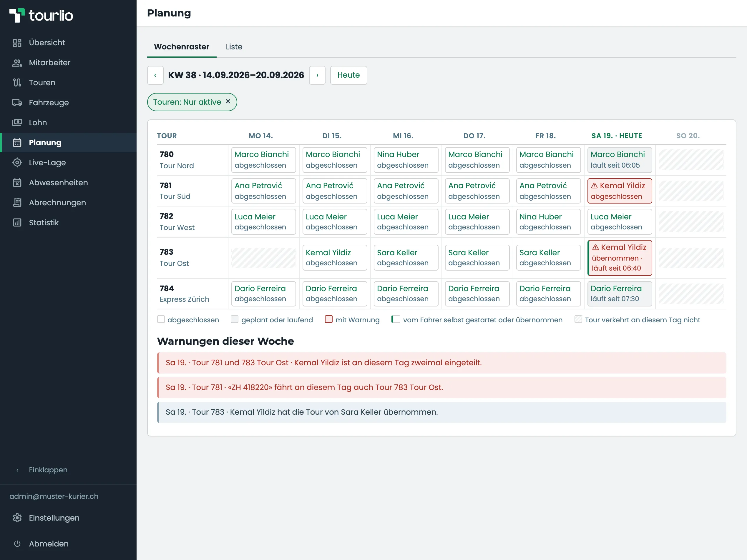Click the Statistik chart icon
Screen dimensions: 747x560
point(17,223)
